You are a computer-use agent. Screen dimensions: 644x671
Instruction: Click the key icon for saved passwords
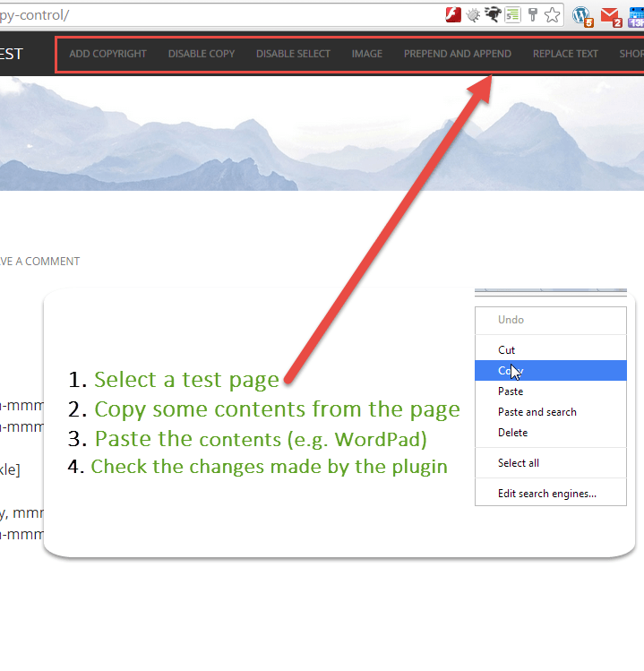click(532, 14)
